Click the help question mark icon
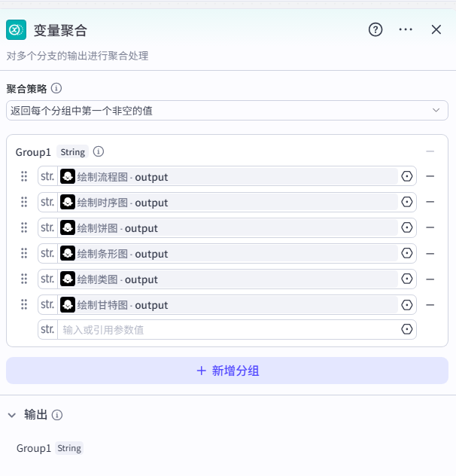The width and height of the screenshot is (456, 476). [375, 29]
